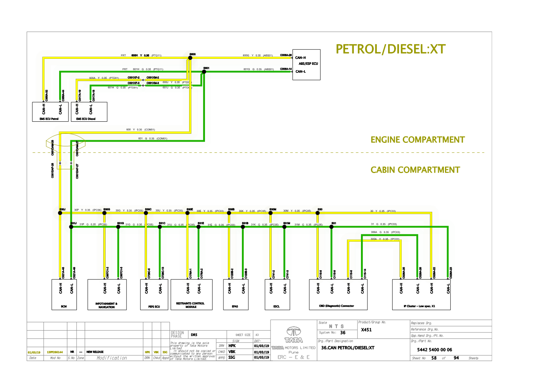555x392 pixels.
Task: Click the S30 splice node above the OBD connector
Action: click(x=318, y=213)
